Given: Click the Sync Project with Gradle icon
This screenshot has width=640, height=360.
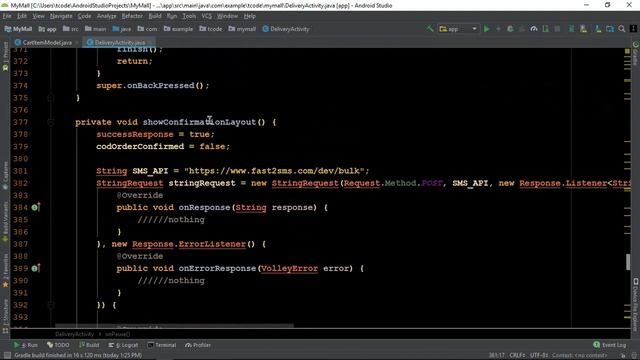Looking at the screenshot, I should (x=571, y=29).
